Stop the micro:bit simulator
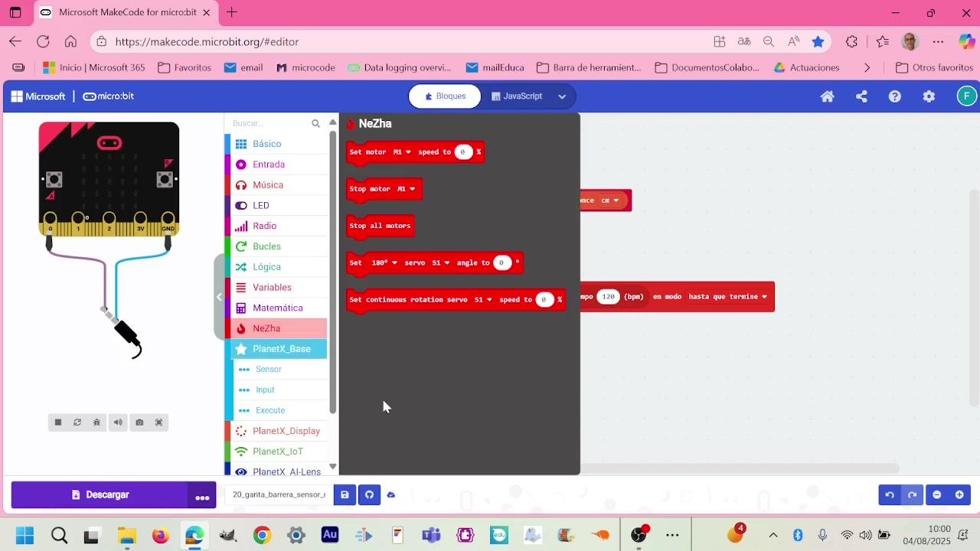980x551 pixels. click(58, 422)
